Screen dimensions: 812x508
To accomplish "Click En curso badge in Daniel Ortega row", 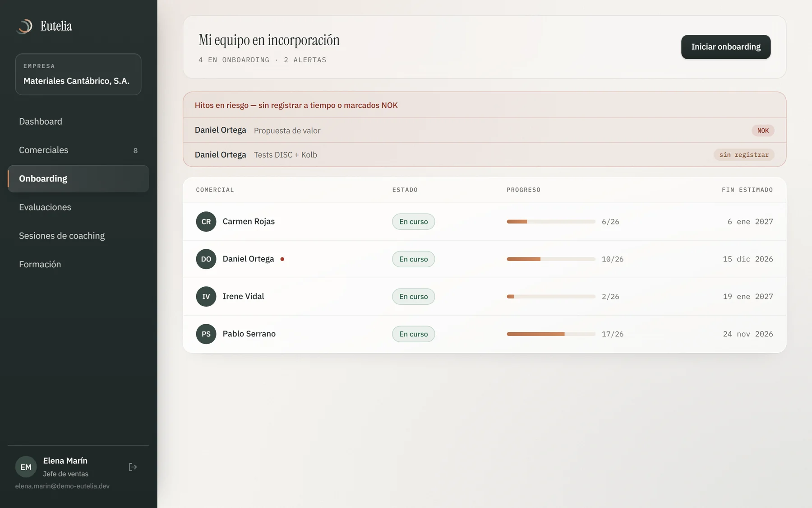I will click(413, 259).
